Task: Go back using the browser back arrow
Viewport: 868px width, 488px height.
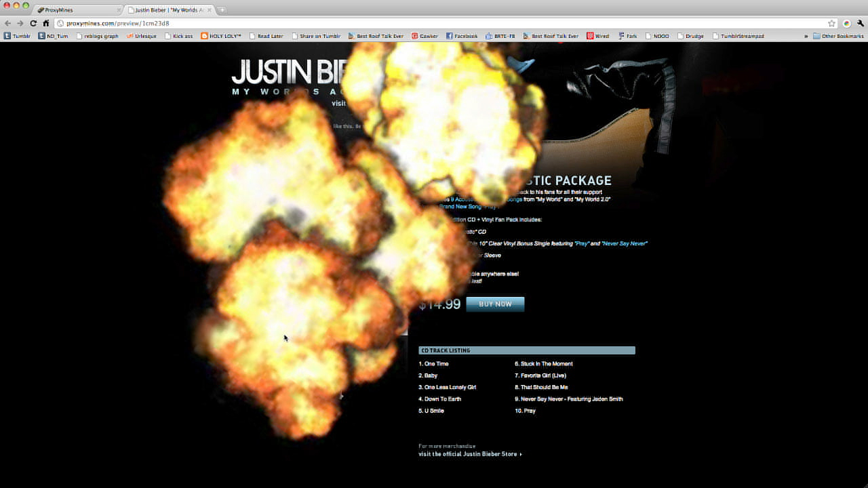Action: (8, 23)
